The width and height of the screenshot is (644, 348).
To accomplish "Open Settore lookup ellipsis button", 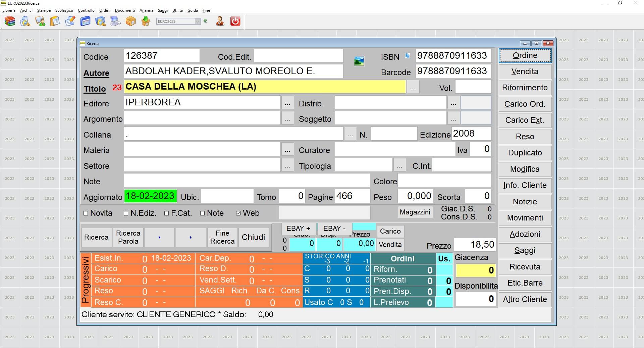I will click(287, 165).
